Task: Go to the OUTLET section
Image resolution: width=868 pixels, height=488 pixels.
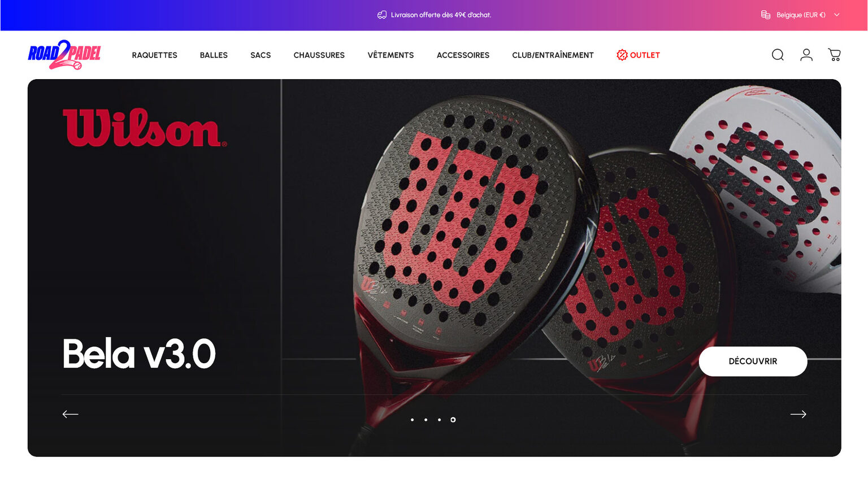Action: [x=638, y=55]
